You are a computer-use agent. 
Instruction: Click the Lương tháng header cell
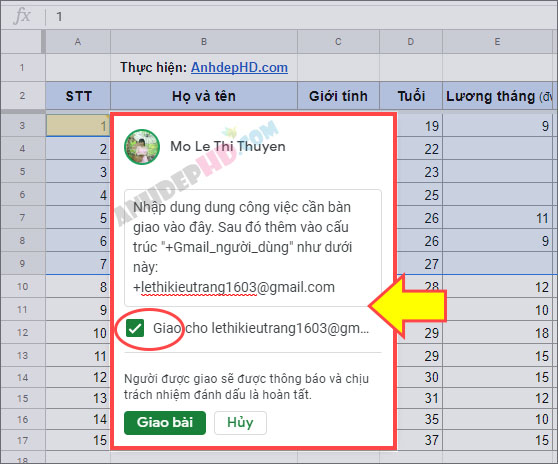tap(498, 96)
